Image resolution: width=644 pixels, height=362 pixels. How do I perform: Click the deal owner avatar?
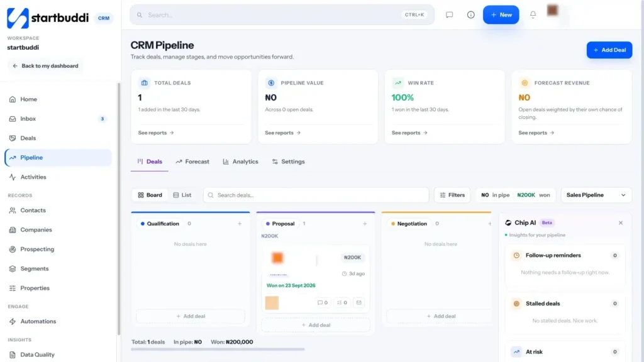pyautogui.click(x=272, y=303)
